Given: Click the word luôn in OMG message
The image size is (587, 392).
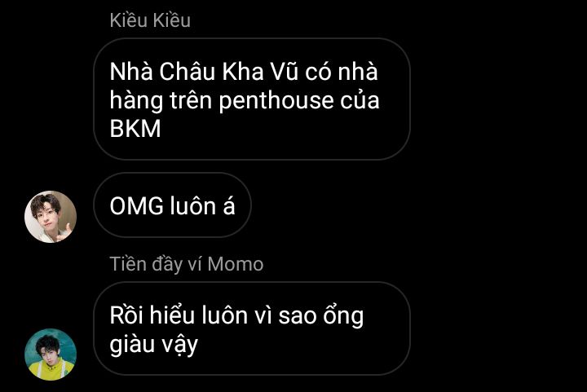Looking at the screenshot, I should click(193, 205).
